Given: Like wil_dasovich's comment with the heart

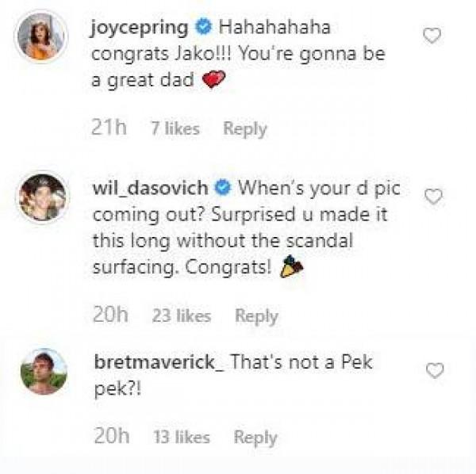Looking at the screenshot, I should (433, 197).
